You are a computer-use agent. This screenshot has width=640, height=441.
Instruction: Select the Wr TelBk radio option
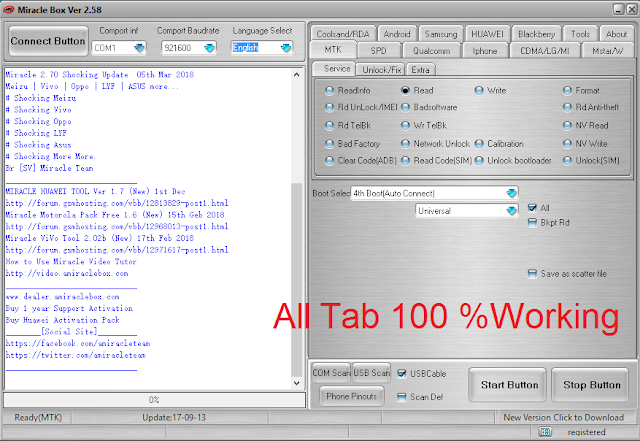click(x=405, y=125)
